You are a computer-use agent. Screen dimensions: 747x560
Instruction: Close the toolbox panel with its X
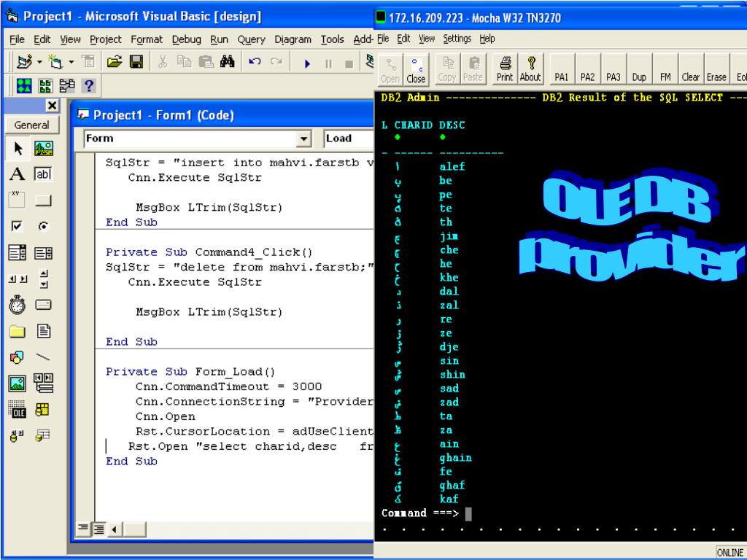[x=52, y=106]
